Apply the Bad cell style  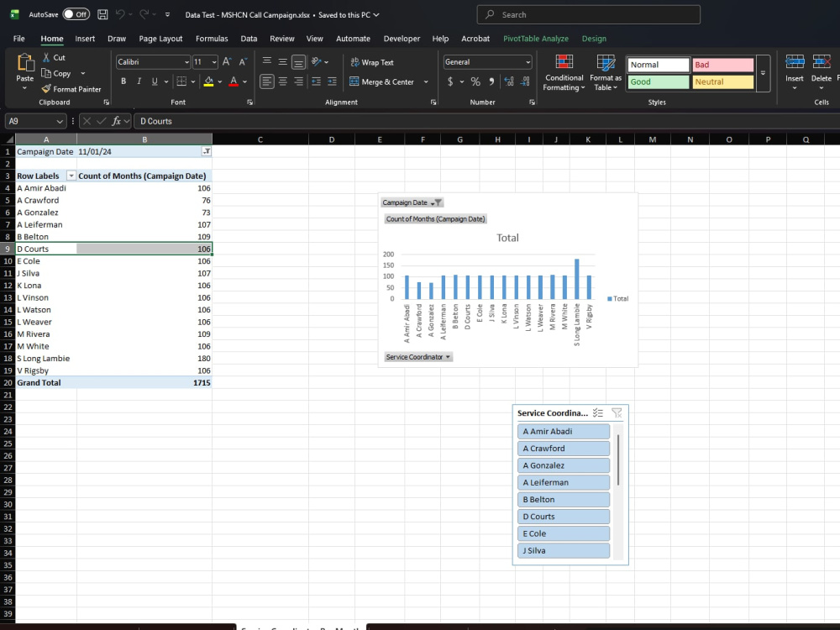722,65
